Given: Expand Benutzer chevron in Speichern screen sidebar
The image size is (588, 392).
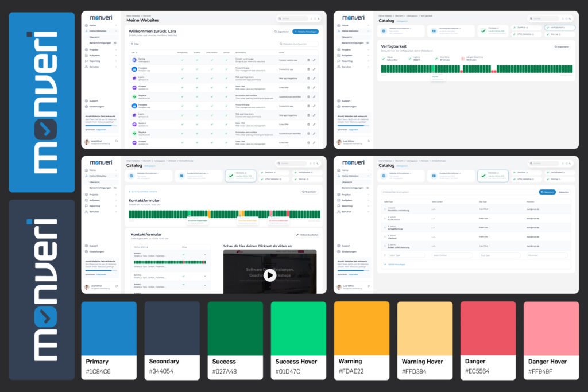Looking at the screenshot, I should pos(369,212).
